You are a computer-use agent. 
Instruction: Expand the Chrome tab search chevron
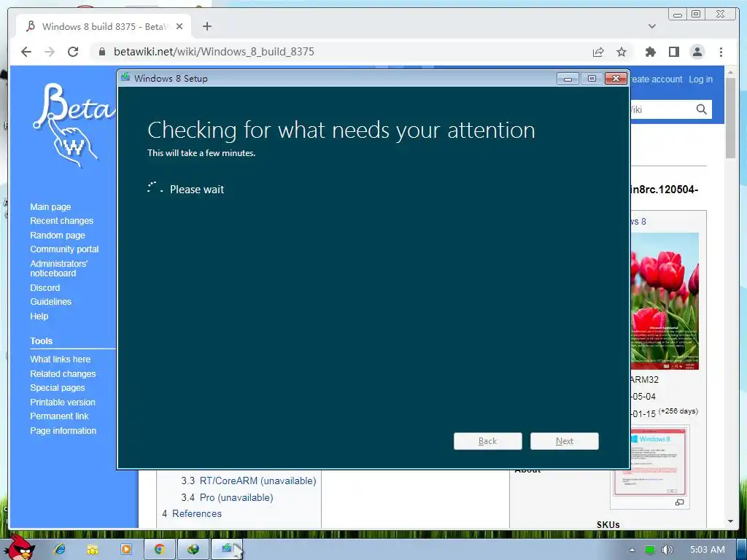click(x=651, y=27)
